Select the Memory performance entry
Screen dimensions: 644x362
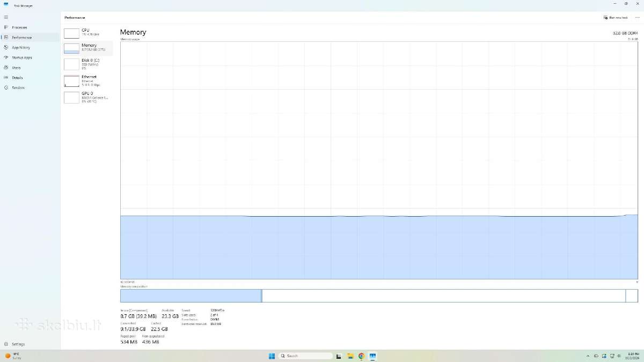pos(88,48)
